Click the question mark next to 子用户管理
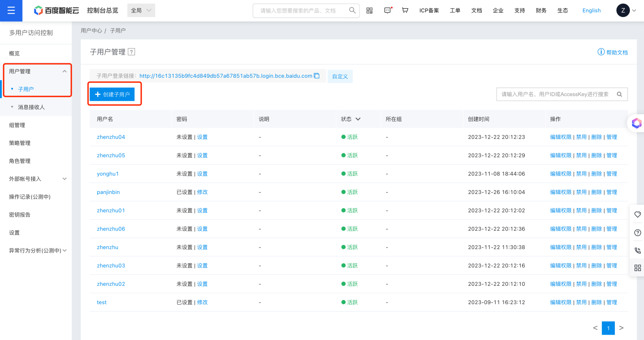644x340 pixels. pyautogui.click(x=131, y=52)
